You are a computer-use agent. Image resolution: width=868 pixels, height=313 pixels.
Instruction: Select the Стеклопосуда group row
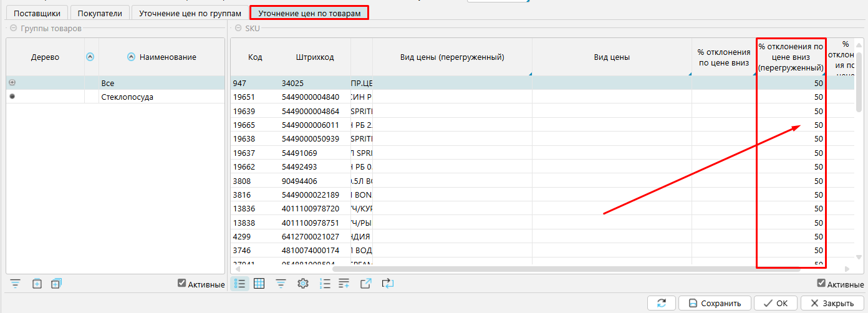tap(127, 97)
